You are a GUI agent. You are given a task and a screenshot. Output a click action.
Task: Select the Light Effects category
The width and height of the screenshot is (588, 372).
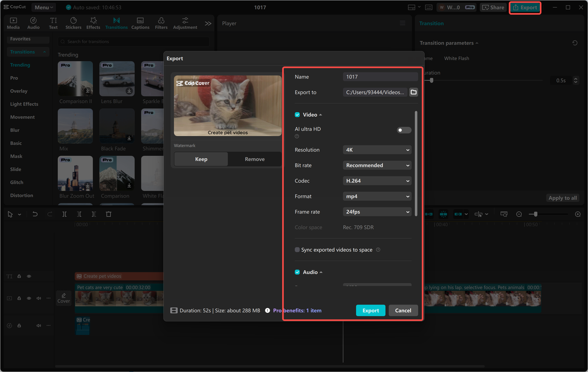(x=24, y=104)
